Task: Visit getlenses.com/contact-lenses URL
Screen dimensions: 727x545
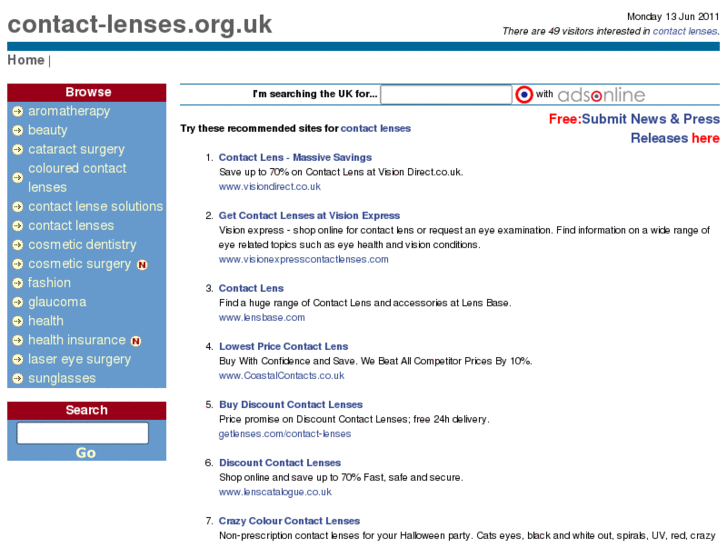Action: (x=285, y=434)
